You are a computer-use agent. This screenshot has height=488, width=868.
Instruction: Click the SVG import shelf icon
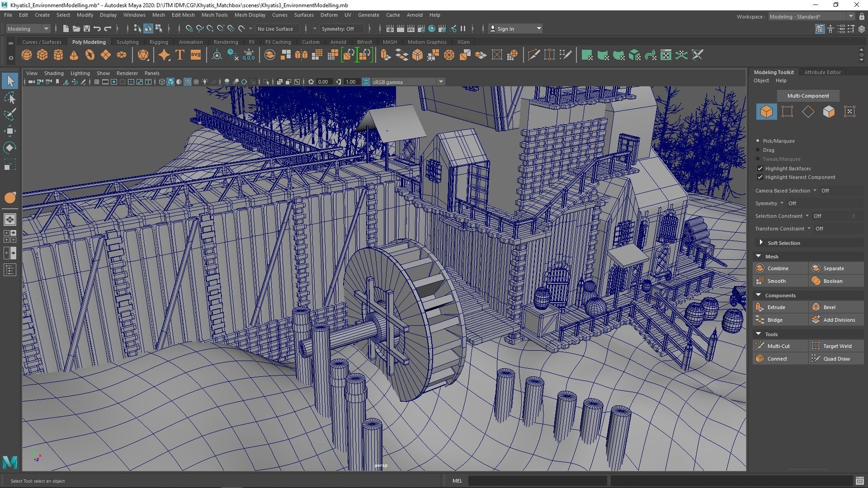pyautogui.click(x=196, y=55)
